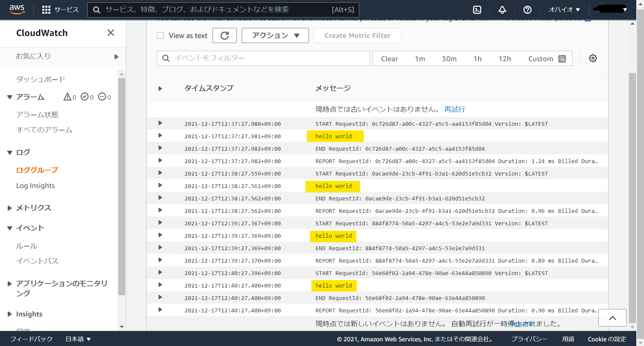
Task: Open Log Insights page
Action: coord(35,186)
